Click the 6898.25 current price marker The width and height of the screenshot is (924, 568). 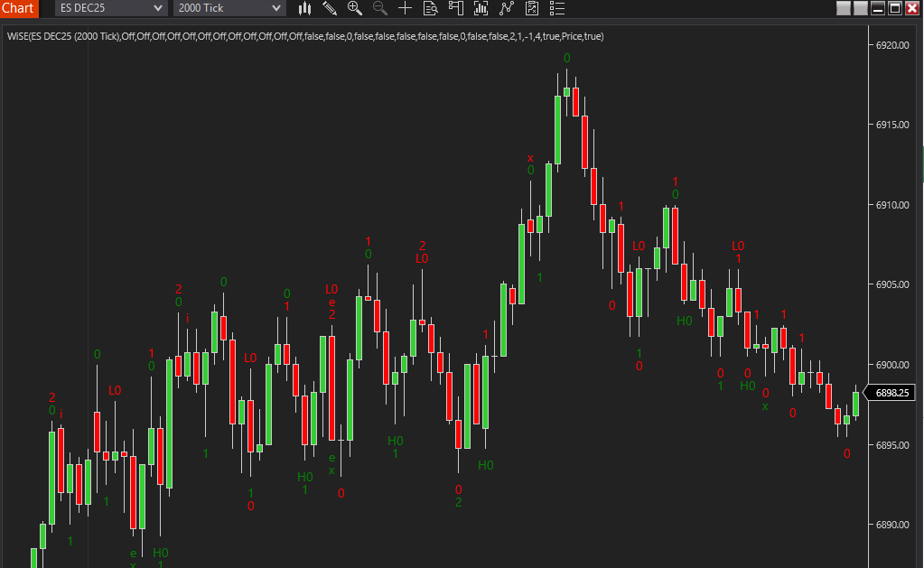tap(891, 393)
